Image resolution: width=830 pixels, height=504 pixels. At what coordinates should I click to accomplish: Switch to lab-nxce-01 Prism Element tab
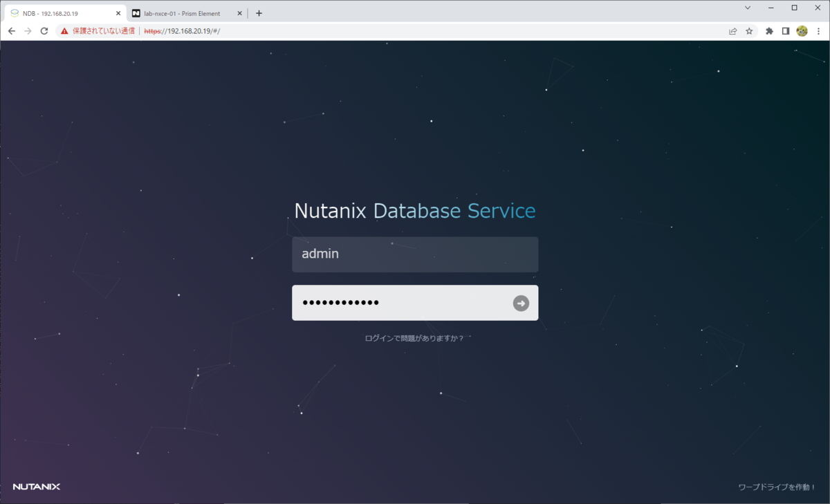[188, 13]
